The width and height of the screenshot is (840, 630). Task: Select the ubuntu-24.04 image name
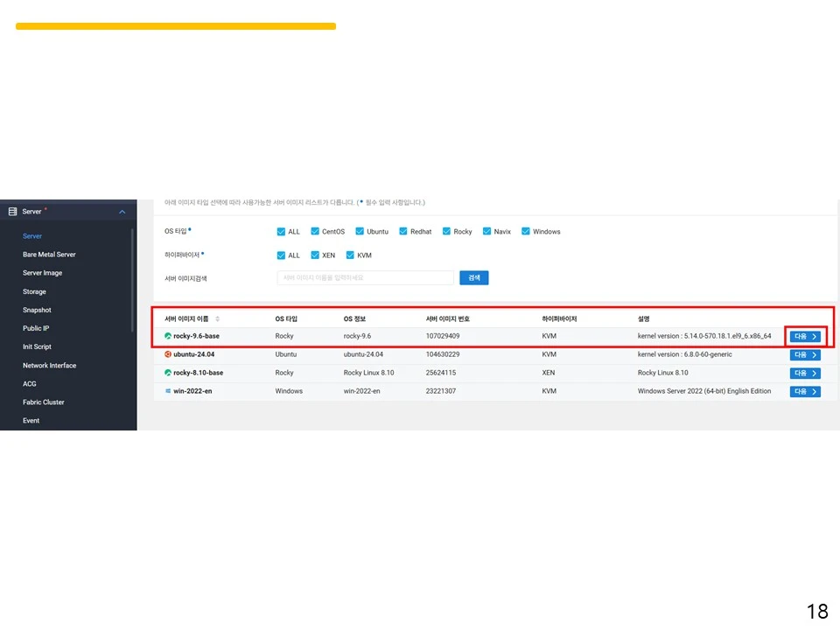pyautogui.click(x=194, y=354)
